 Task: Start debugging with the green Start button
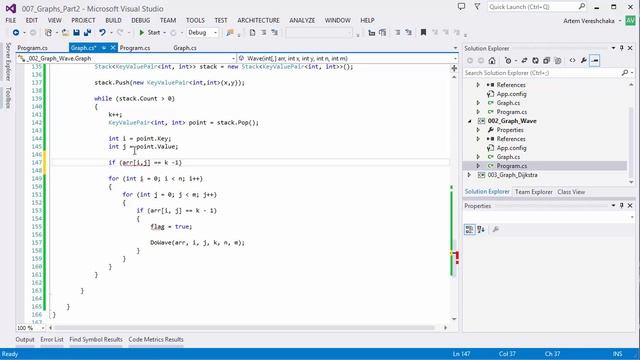[x=150, y=33]
